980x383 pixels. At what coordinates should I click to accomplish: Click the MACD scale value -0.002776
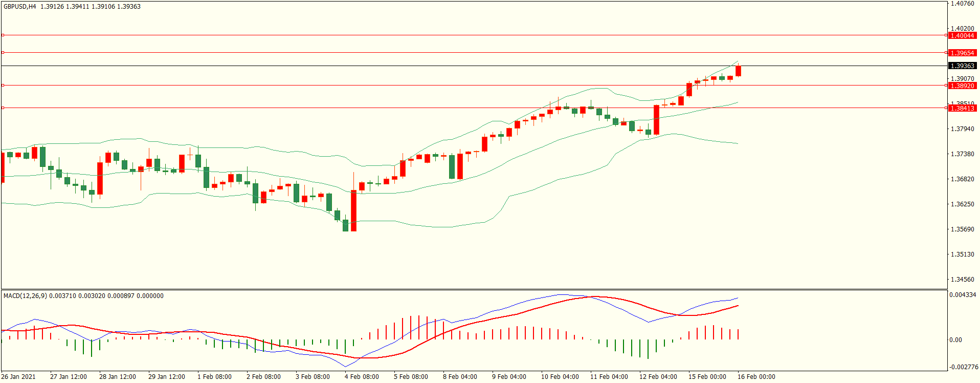coord(963,367)
